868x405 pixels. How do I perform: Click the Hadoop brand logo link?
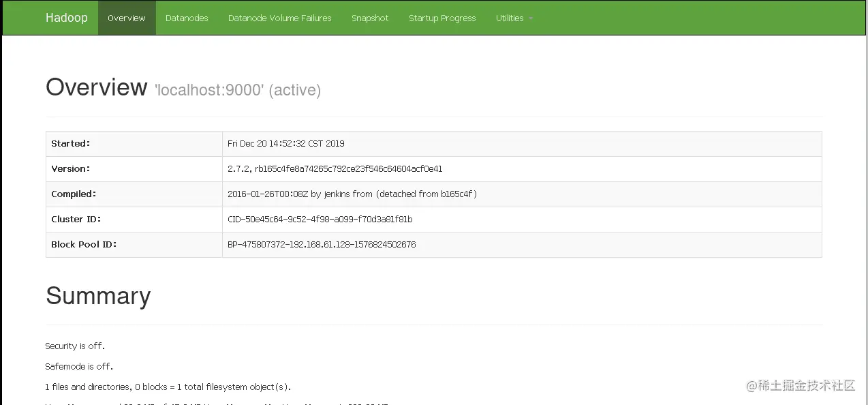coord(67,18)
